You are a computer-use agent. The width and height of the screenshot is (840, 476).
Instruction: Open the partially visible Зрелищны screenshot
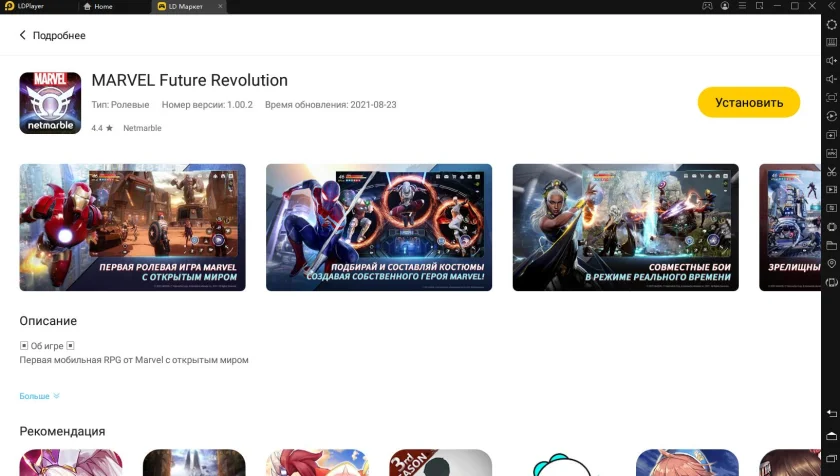[790, 228]
